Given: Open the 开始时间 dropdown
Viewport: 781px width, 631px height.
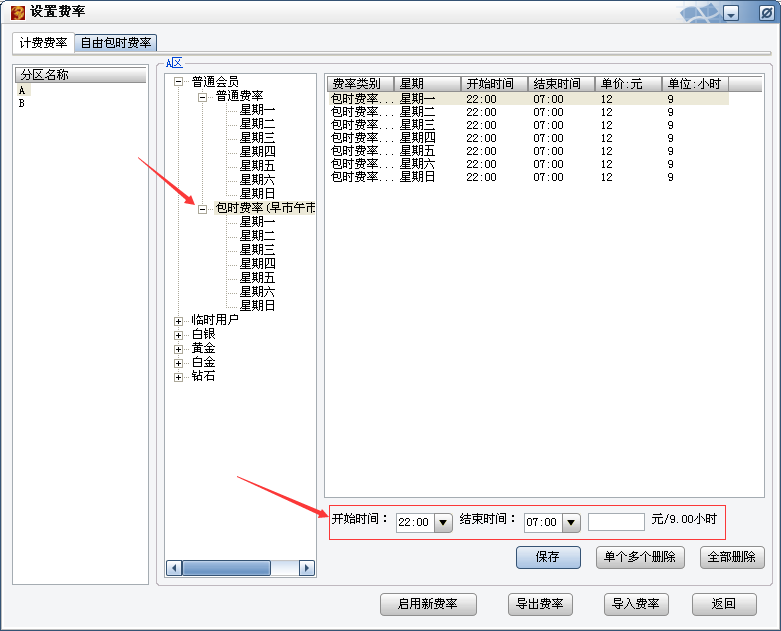Looking at the screenshot, I should (443, 522).
